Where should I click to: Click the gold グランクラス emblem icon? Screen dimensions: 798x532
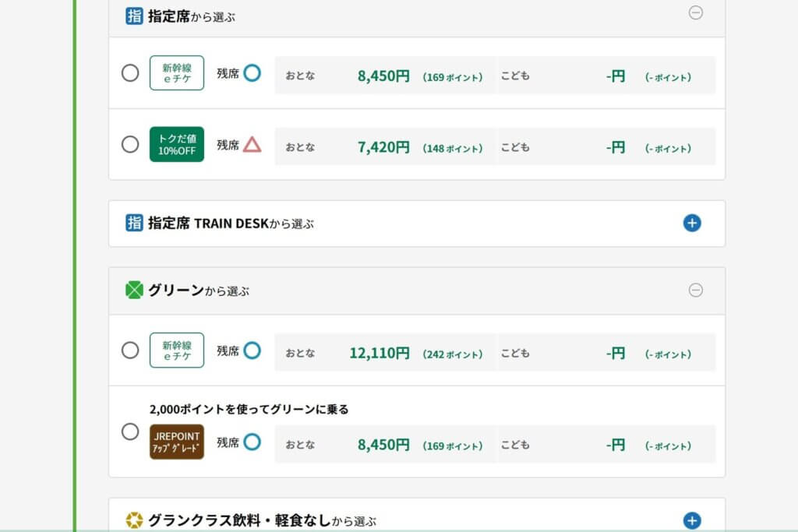click(134, 520)
